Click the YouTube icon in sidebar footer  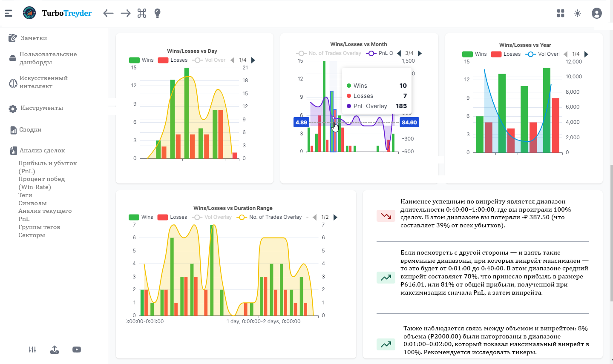pyautogui.click(x=77, y=350)
